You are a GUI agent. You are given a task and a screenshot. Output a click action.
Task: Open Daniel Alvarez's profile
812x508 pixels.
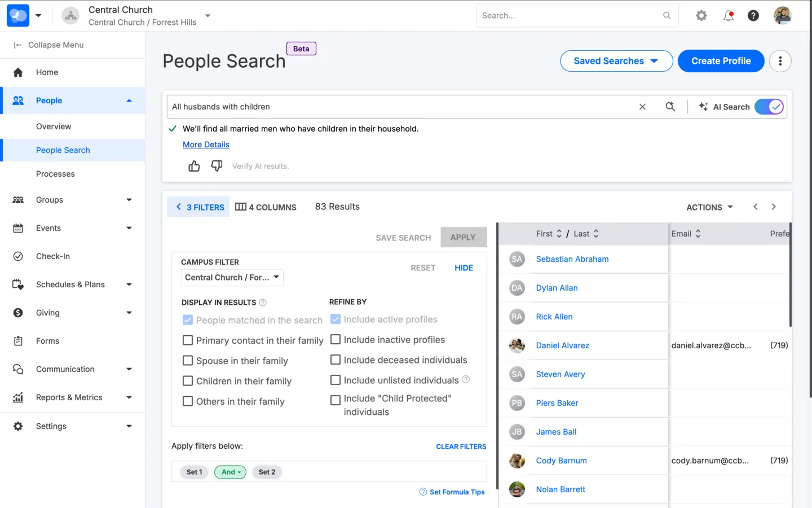[562, 345]
